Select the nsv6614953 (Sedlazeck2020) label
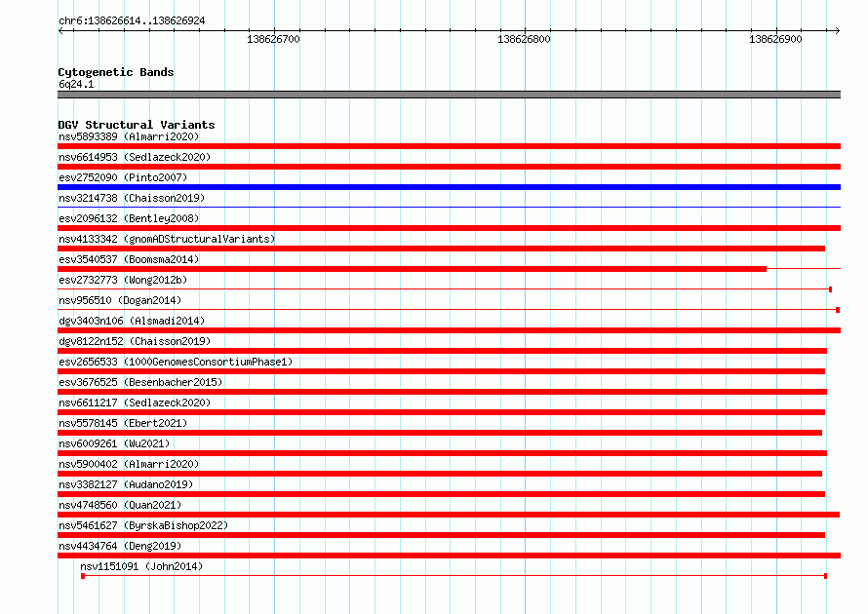 pyautogui.click(x=135, y=157)
